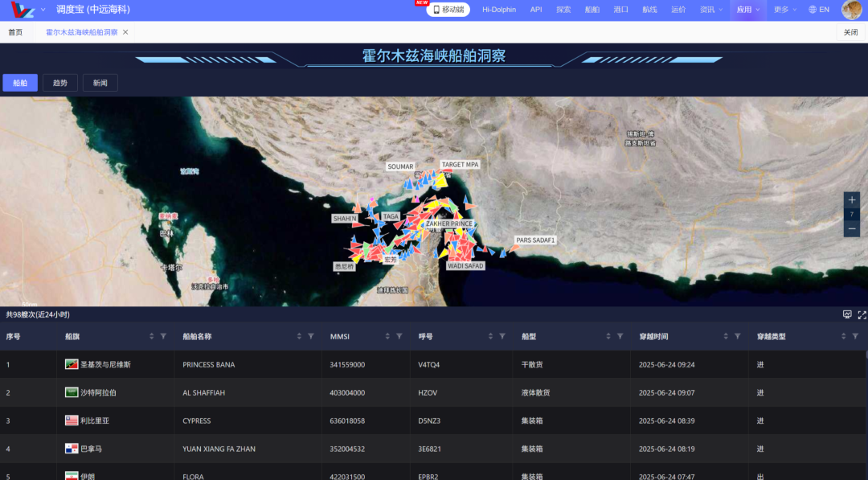
Task: Switch to the 趋势 tab
Action: click(59, 83)
